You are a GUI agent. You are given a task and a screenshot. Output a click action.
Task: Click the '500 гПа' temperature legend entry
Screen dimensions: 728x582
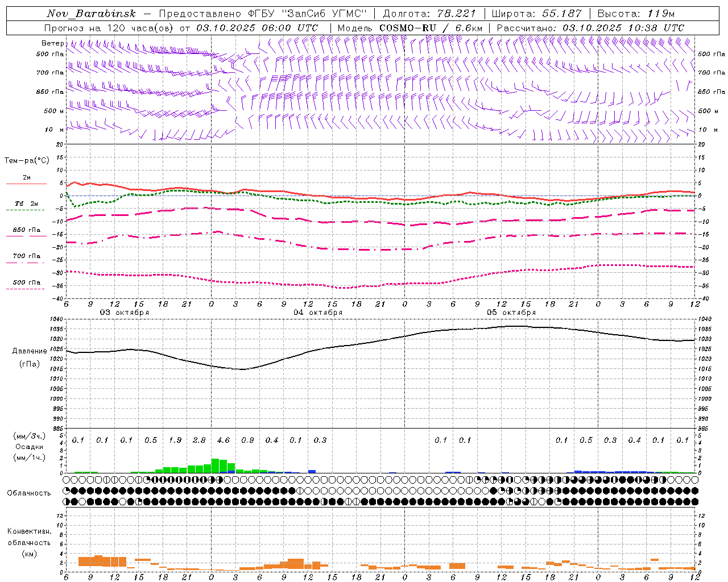click(x=26, y=282)
